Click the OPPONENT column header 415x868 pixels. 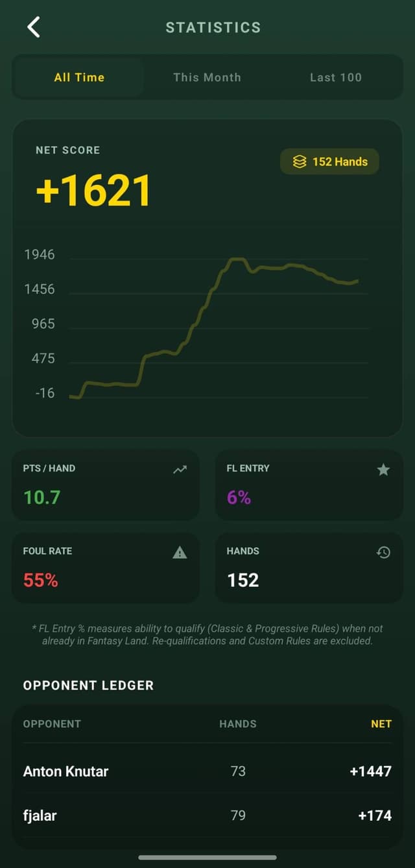(x=52, y=724)
